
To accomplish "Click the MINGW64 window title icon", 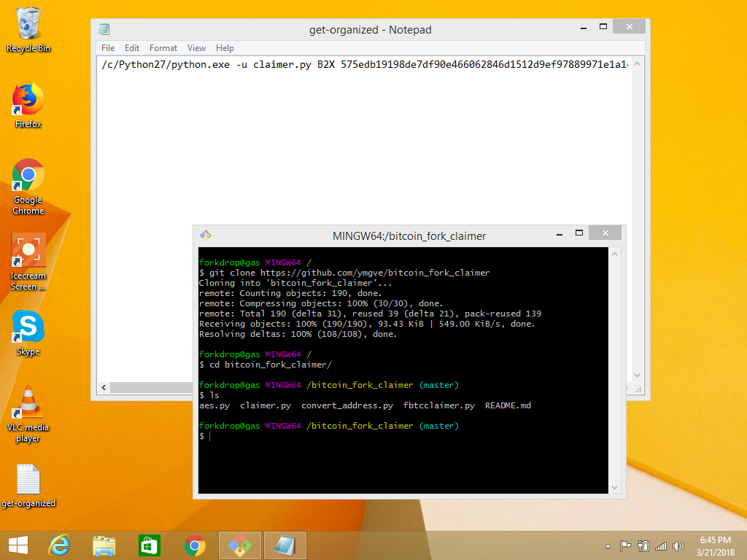I will [x=206, y=236].
